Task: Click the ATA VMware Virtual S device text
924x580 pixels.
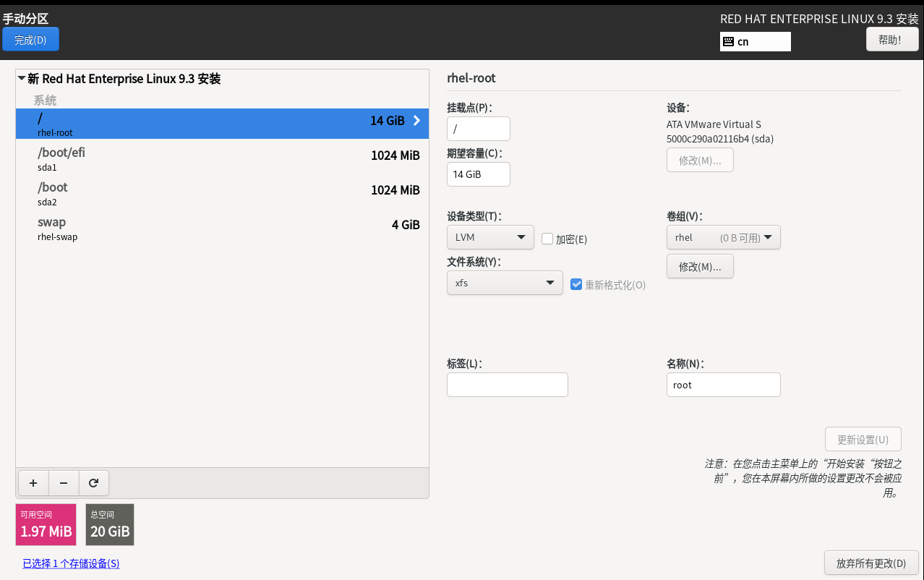Action: pyautogui.click(x=714, y=124)
